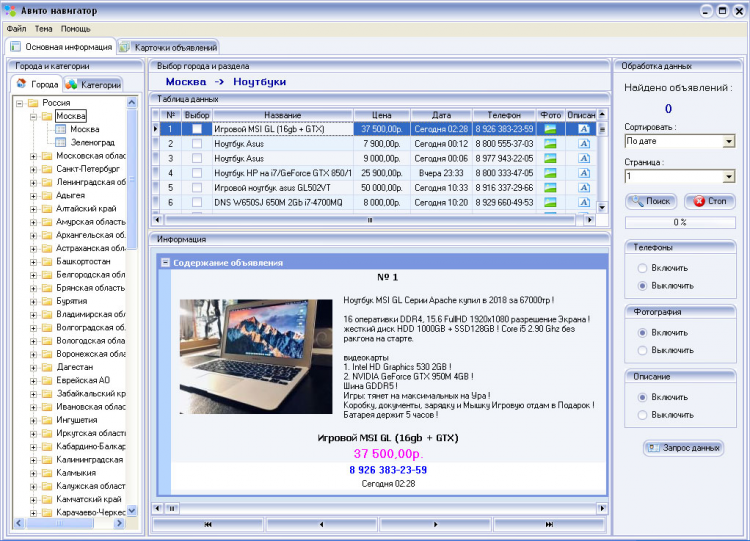Go to last record navigation arrow
The width and height of the screenshot is (750, 541).
(x=549, y=524)
